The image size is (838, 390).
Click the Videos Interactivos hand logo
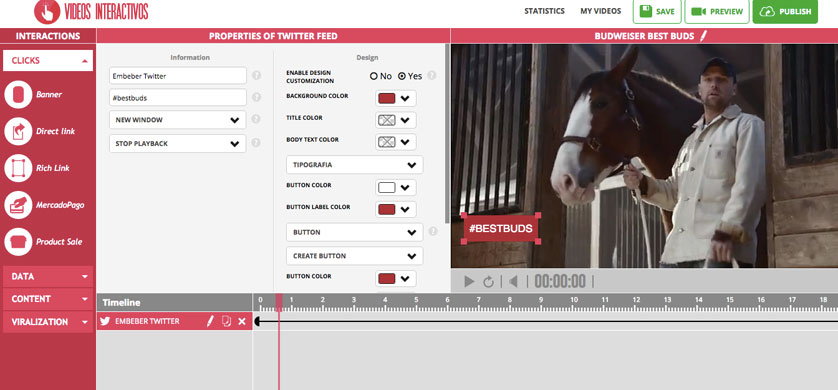click(47, 12)
